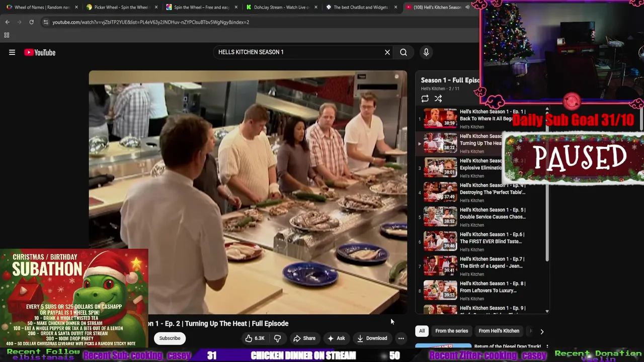This screenshot has height=362, width=644.
Task: Mute the Hell's Kitchen tab speaker icon
Action: pos(467,7)
